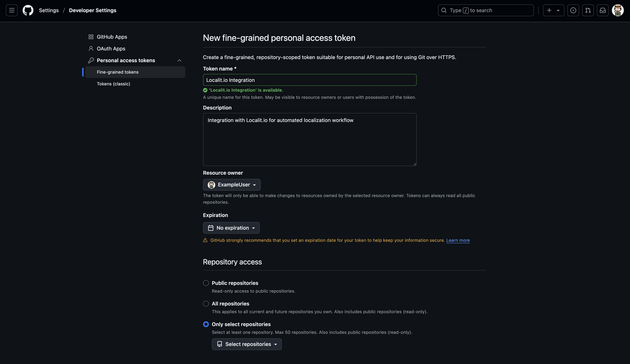Click the Repository access heading
This screenshot has width=630, height=364.
tap(232, 262)
